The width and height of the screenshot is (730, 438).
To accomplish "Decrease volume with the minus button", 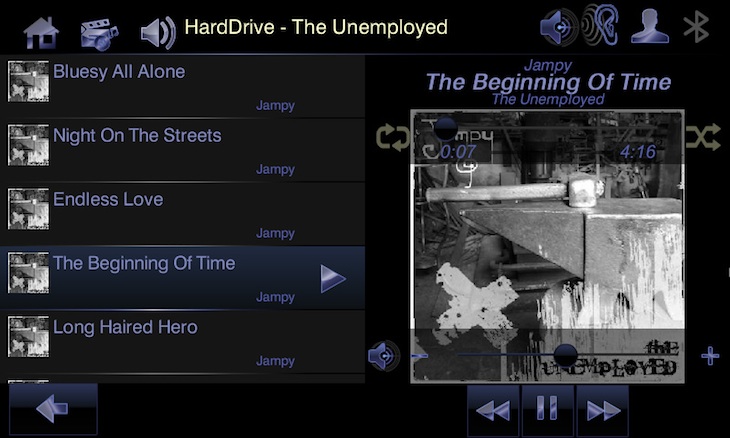I will pos(419,356).
